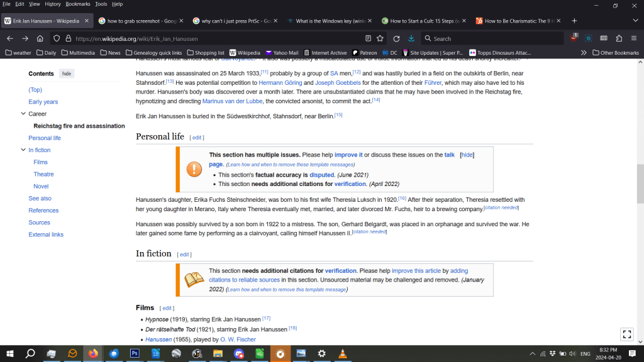The height and width of the screenshot is (362, 644).
Task: Click the Firefox reload page button
Action: coord(396,38)
